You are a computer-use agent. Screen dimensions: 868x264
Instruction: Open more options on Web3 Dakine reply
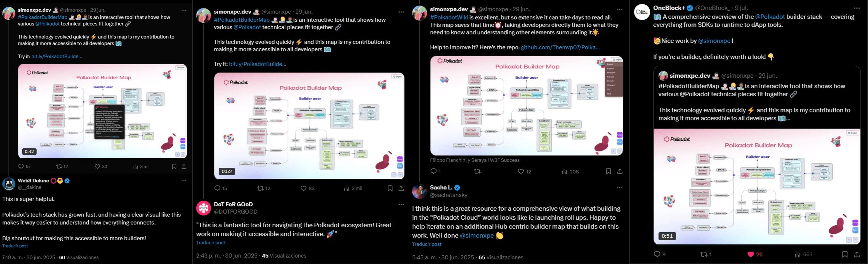point(184,181)
